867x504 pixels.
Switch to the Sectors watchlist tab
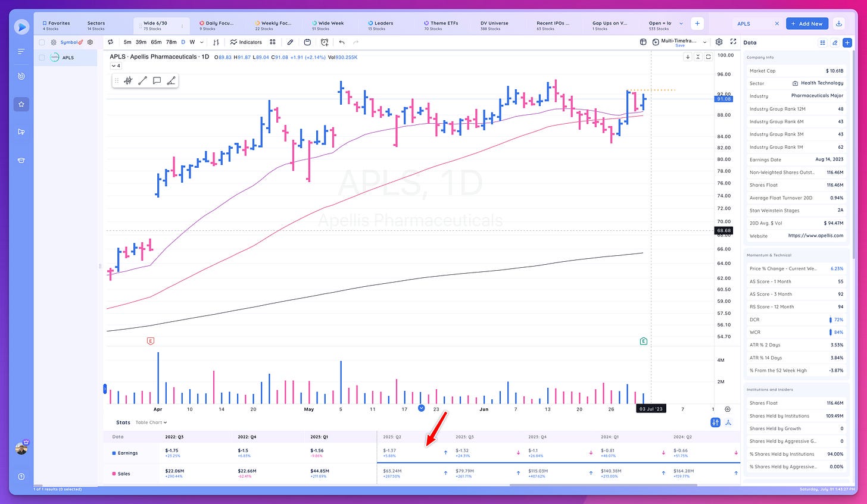point(96,26)
